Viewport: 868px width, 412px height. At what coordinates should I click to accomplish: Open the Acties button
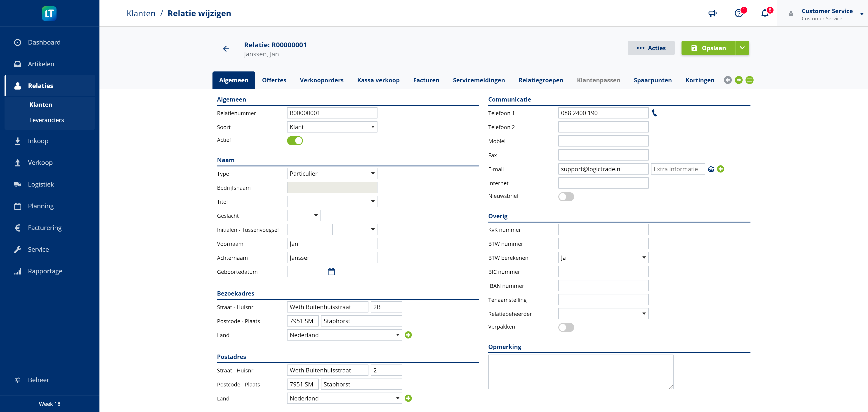point(651,48)
